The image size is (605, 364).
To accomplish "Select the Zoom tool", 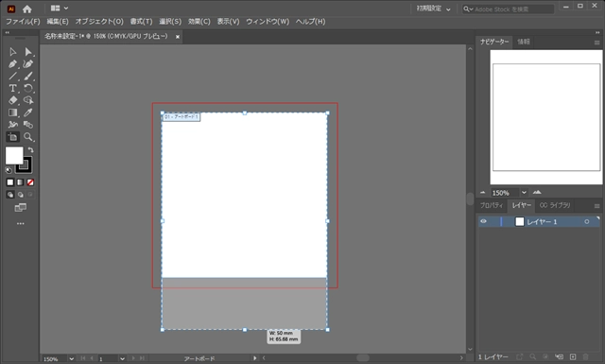I will tap(28, 137).
